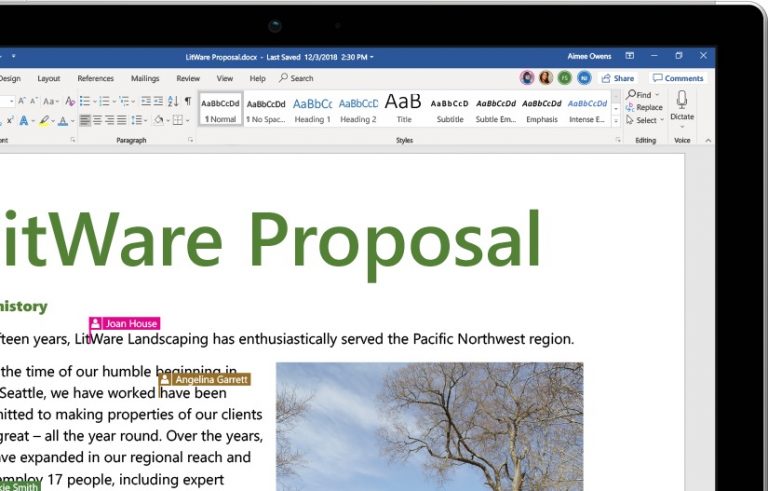Open the Review ribbon tab
The image size is (768, 491).
[x=188, y=78]
